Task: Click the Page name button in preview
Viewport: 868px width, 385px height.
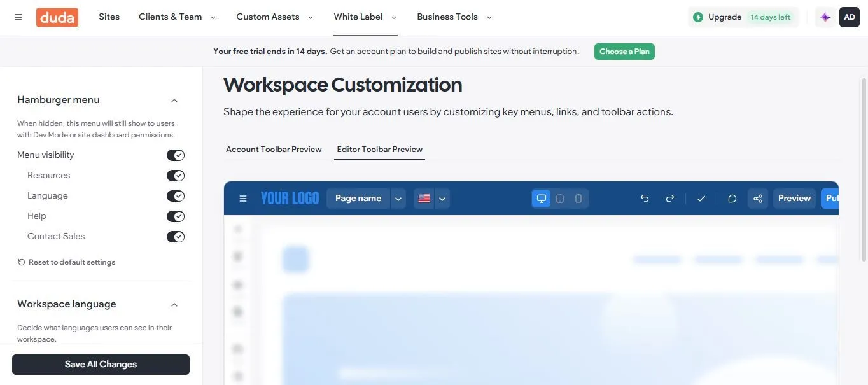Action: pyautogui.click(x=358, y=199)
